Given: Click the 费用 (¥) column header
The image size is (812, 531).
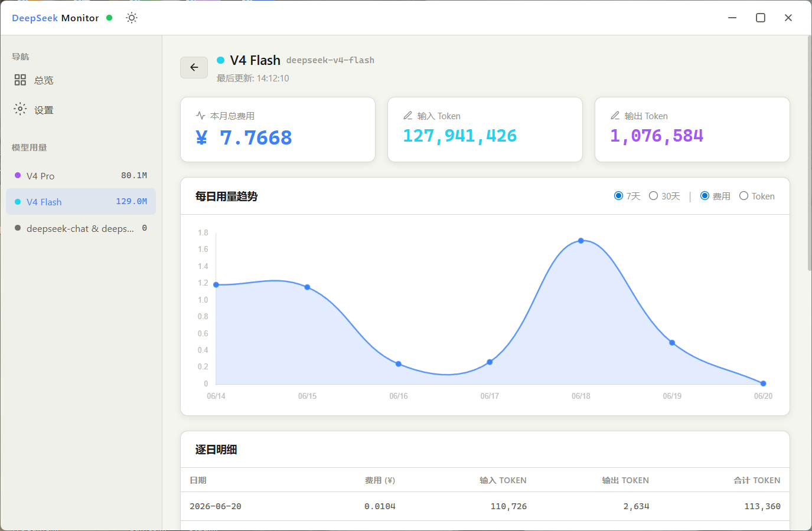Looking at the screenshot, I should 380,480.
